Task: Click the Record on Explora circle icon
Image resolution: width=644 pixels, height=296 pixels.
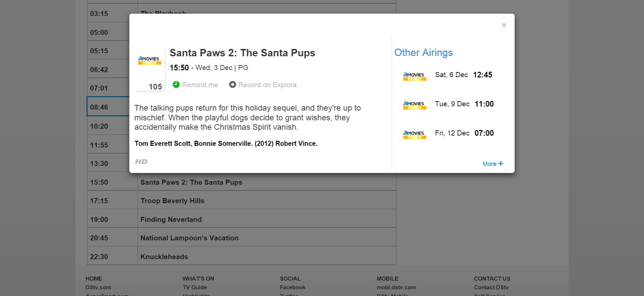Action: click(232, 84)
